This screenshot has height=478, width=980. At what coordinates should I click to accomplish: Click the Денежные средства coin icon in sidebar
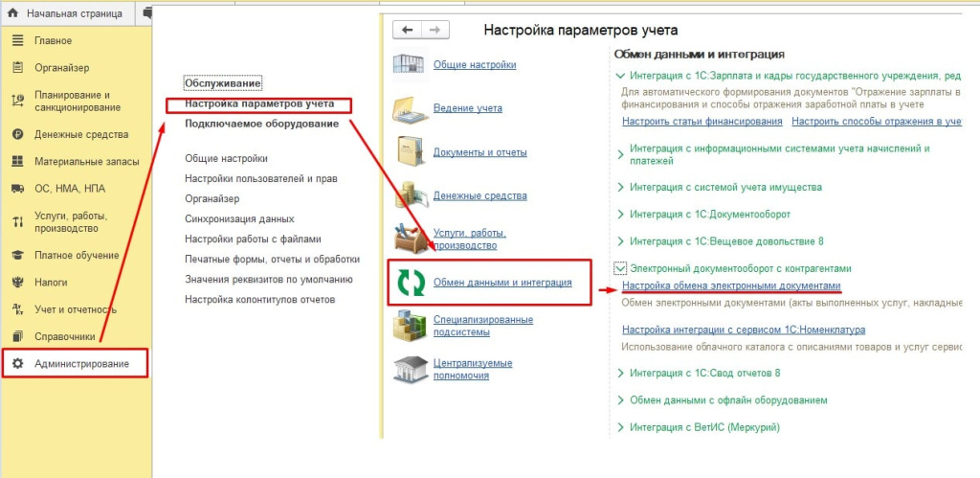point(17,134)
